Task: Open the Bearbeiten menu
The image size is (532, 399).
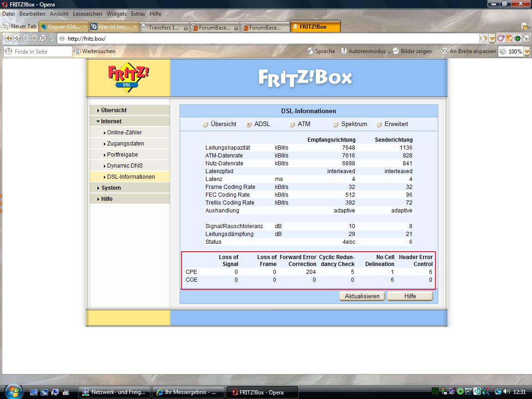Action: (32, 14)
